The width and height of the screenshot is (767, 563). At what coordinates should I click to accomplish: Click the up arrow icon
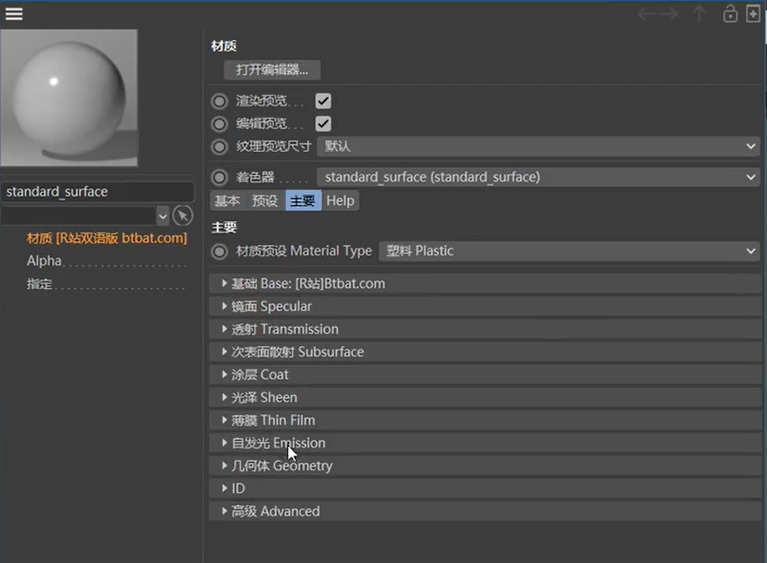700,14
